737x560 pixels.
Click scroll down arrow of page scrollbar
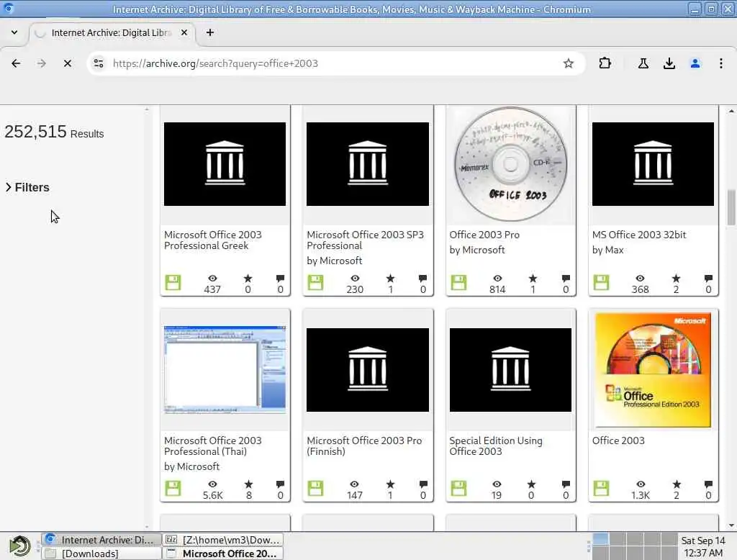click(731, 525)
